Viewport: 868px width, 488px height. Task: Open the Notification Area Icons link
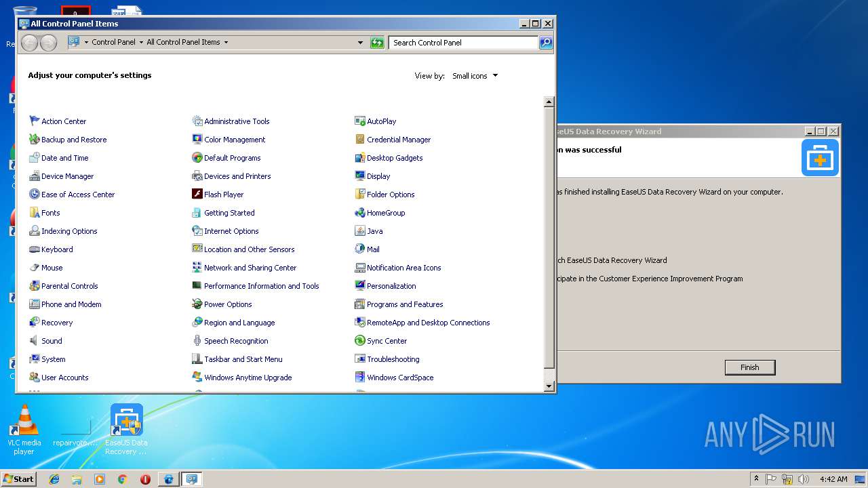pos(404,268)
